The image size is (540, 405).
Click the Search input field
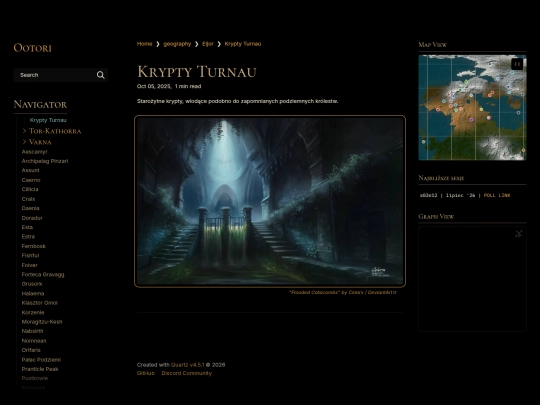click(x=61, y=75)
